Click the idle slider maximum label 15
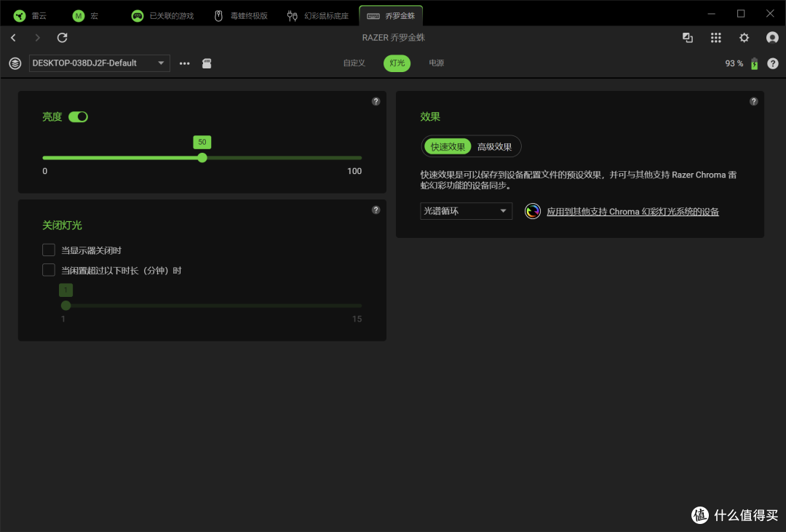The height and width of the screenshot is (532, 786). (357, 319)
